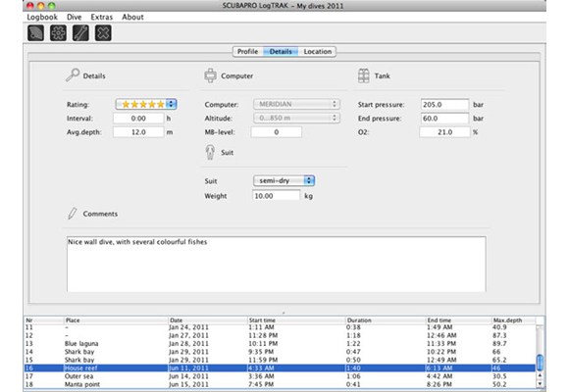
Task: Click the Suit section icon
Action: pyautogui.click(x=210, y=152)
